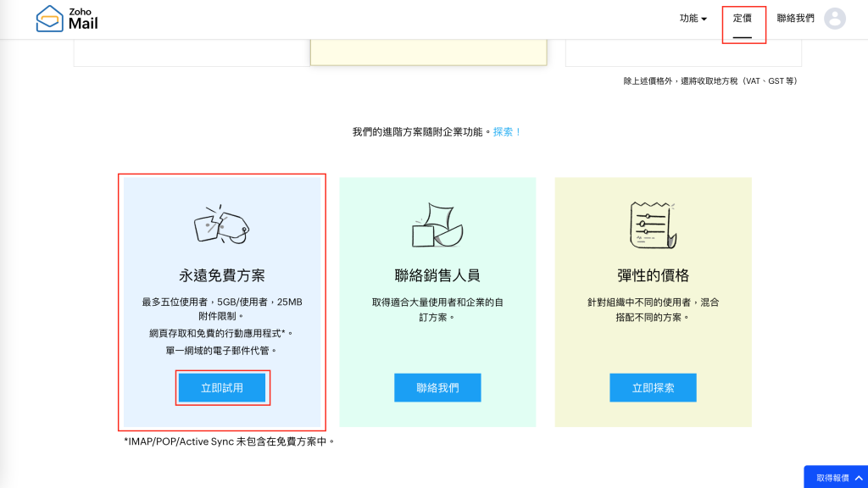Click the 立即探索 button
The image size is (868, 488).
654,388
